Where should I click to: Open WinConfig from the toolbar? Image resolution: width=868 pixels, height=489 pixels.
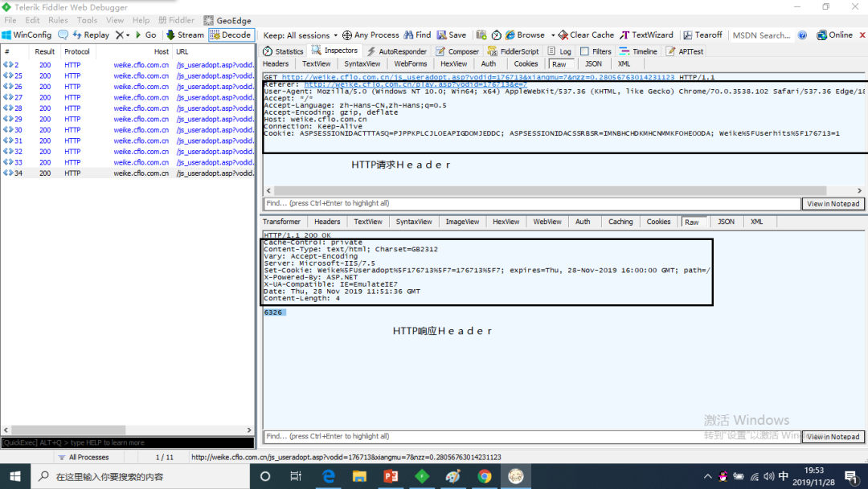[27, 35]
